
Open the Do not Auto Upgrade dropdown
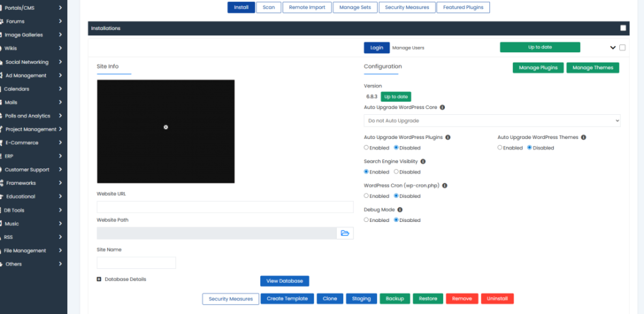(x=492, y=120)
